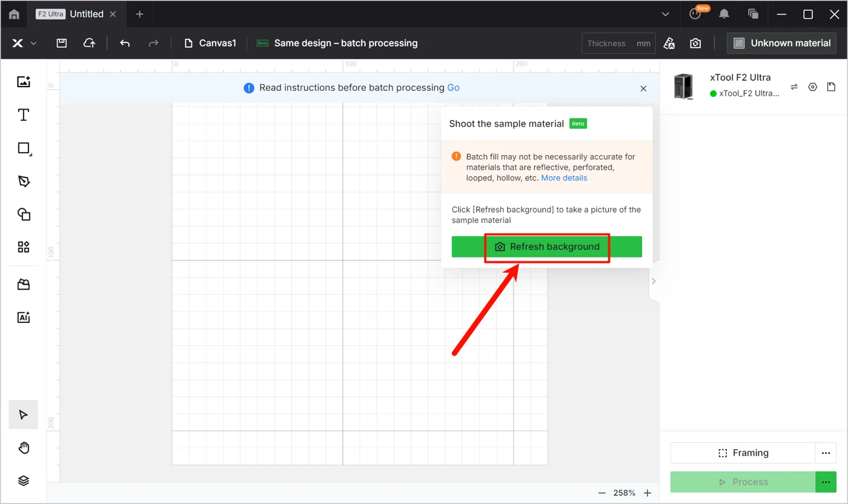Select the Rectangle shape tool
Screen dimensions: 848x504
[24, 148]
